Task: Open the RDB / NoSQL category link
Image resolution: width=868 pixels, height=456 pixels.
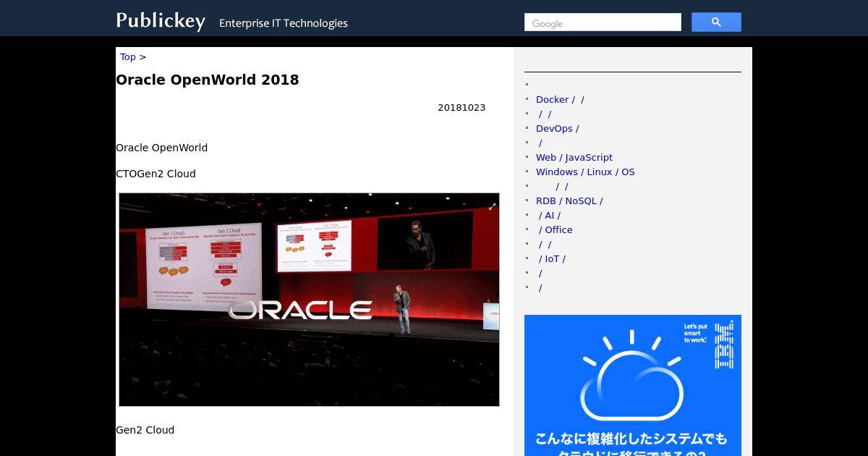Action: click(569, 201)
